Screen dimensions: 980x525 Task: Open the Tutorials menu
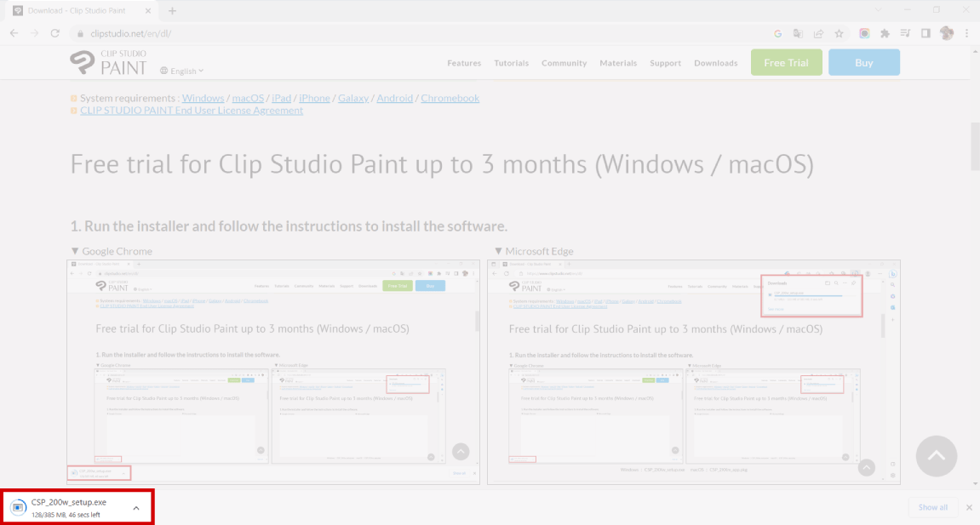(511, 63)
